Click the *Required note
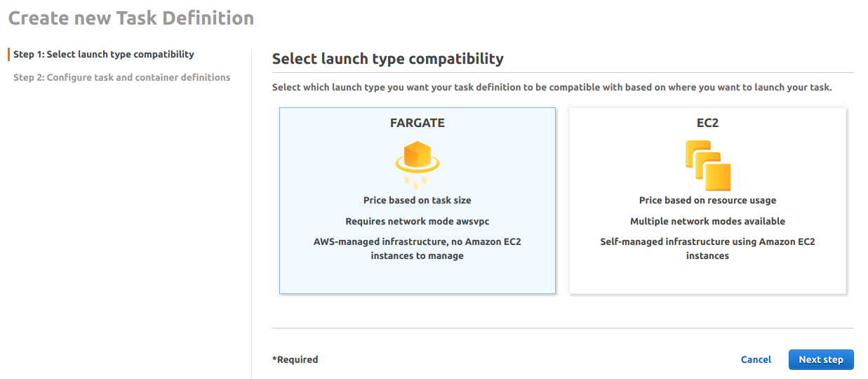 pos(295,359)
